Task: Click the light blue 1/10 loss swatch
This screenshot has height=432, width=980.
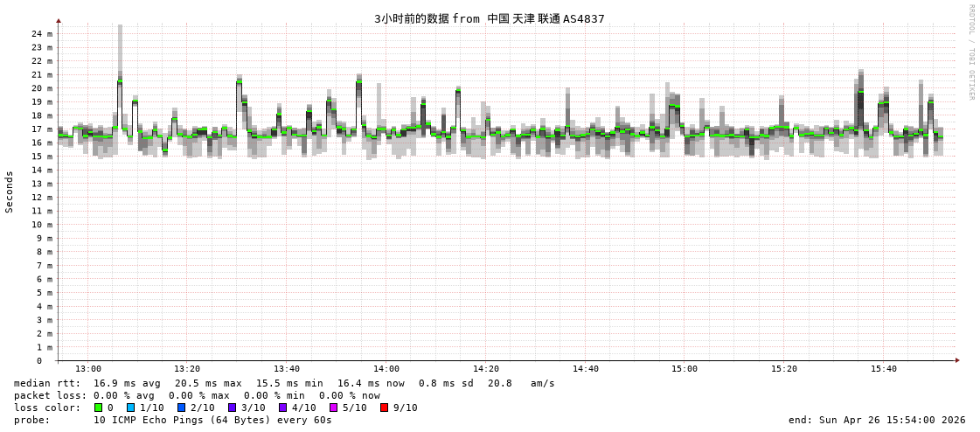Action: click(x=130, y=408)
